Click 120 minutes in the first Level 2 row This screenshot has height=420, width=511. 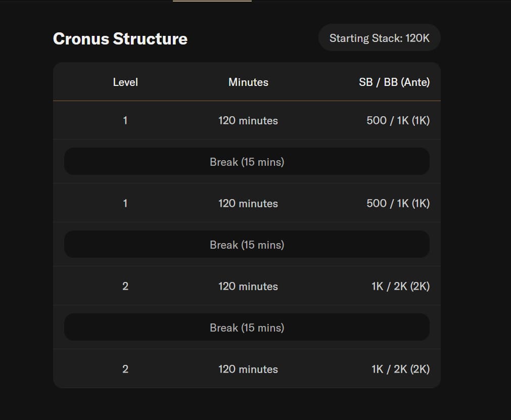[x=248, y=286]
